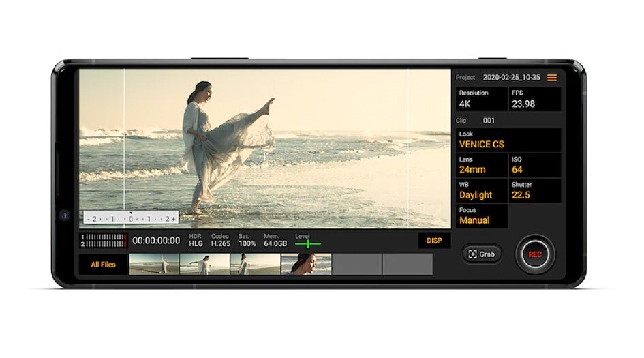The width and height of the screenshot is (644, 358).
Task: Adjust the Shutter 22.5 value
Action: (x=535, y=190)
